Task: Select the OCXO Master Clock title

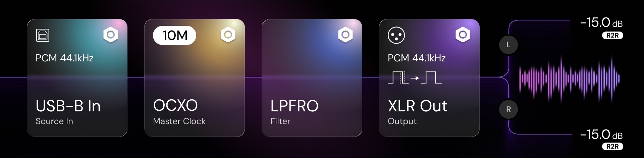Action: click(x=175, y=106)
